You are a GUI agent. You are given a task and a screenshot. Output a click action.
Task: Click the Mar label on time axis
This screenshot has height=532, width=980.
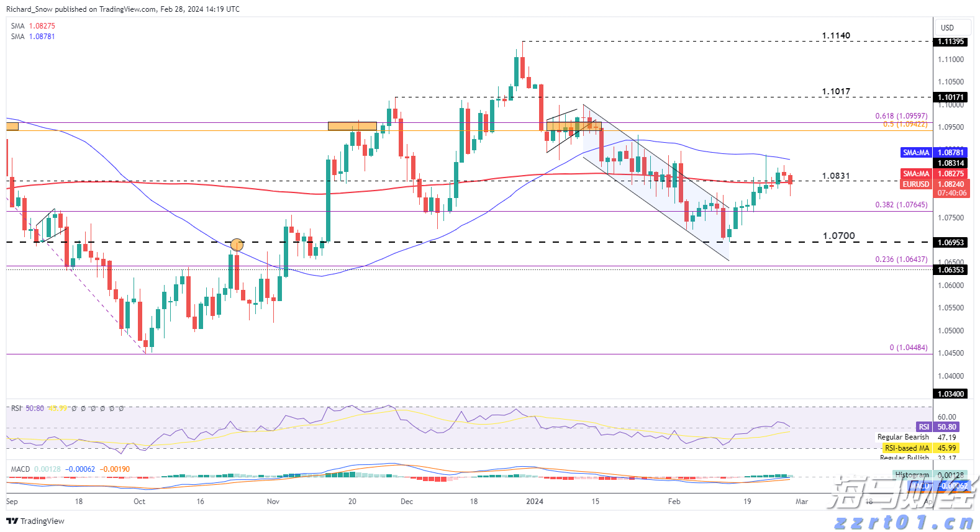coord(802,502)
